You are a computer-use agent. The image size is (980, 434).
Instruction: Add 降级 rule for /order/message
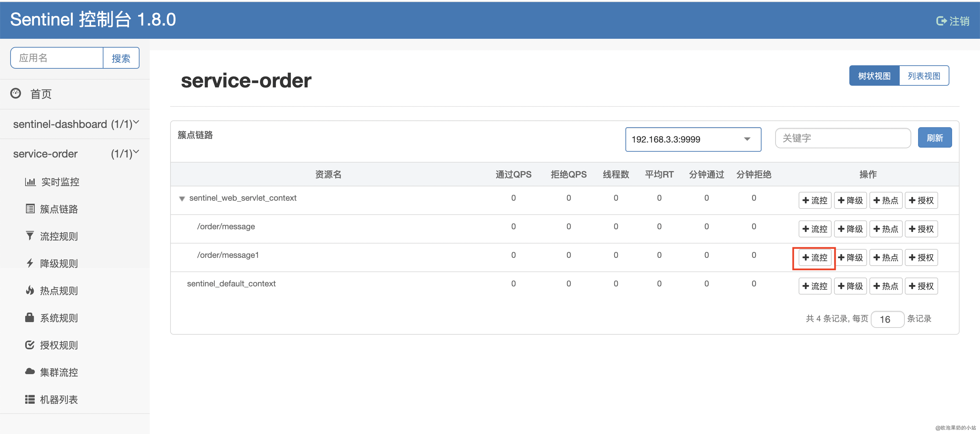coord(850,229)
